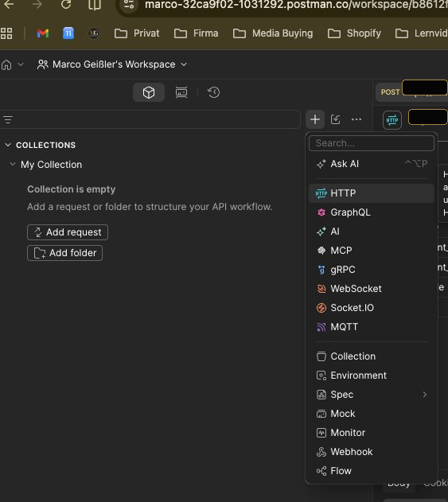
Task: Open the MG round bookmark icon
Action: [94, 33]
